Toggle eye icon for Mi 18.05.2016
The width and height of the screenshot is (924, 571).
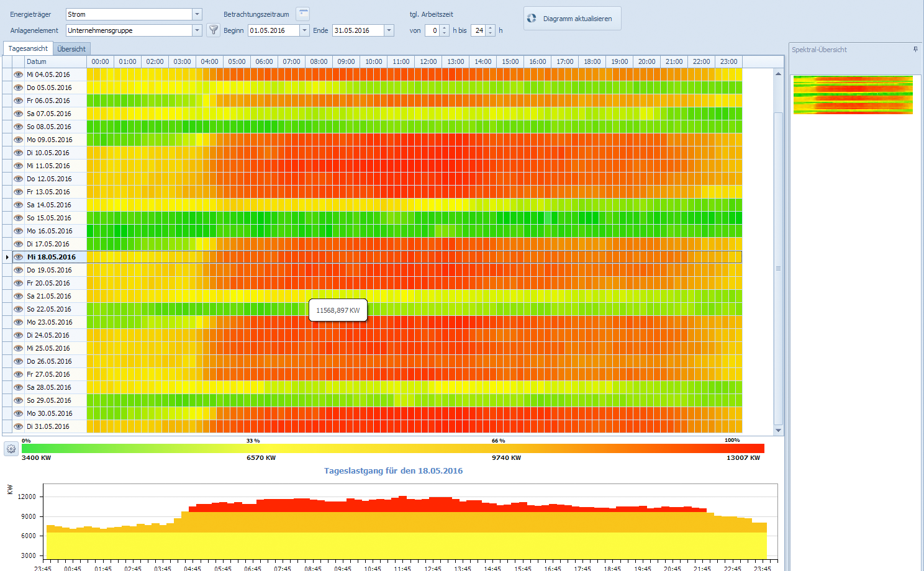click(x=19, y=257)
